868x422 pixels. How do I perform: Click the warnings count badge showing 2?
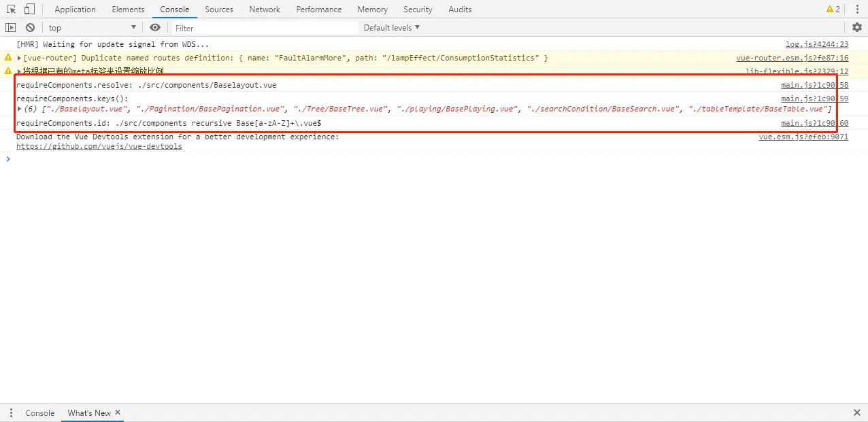click(833, 10)
